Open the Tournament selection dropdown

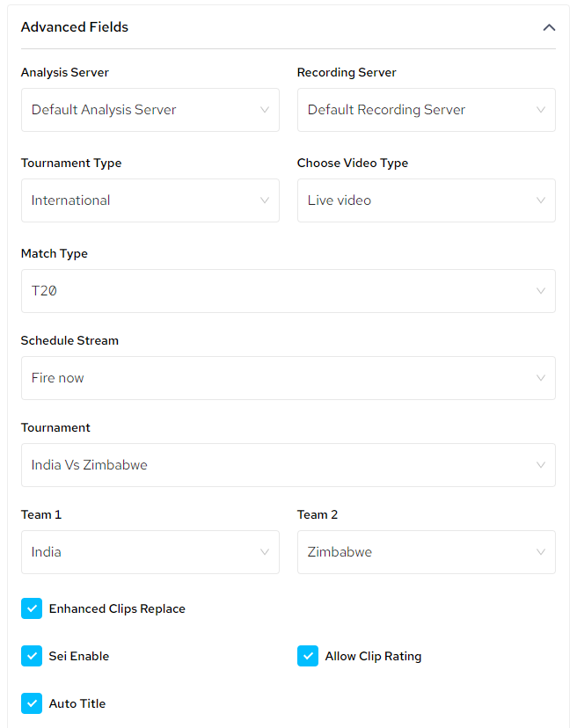pyautogui.click(x=288, y=465)
